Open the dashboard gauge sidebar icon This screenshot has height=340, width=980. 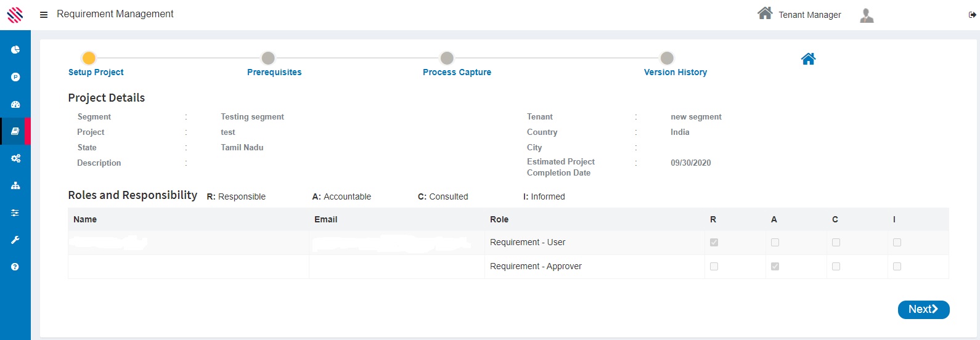pyautogui.click(x=15, y=104)
